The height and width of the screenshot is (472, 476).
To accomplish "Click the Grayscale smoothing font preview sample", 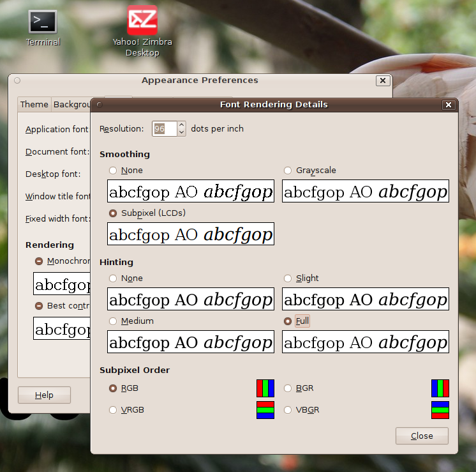I will [366, 191].
